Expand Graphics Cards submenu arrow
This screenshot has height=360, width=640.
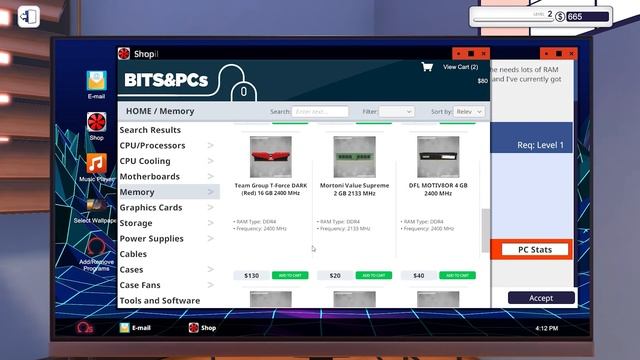[x=211, y=207]
